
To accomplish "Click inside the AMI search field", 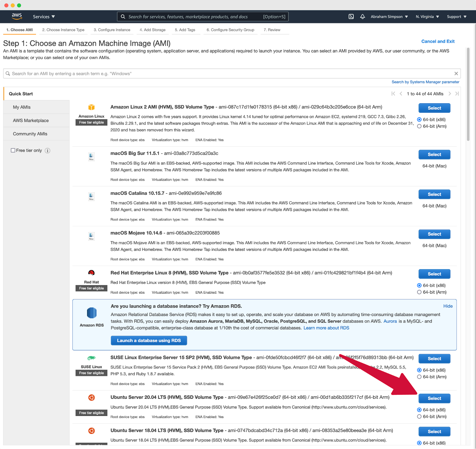I will pos(178,73).
